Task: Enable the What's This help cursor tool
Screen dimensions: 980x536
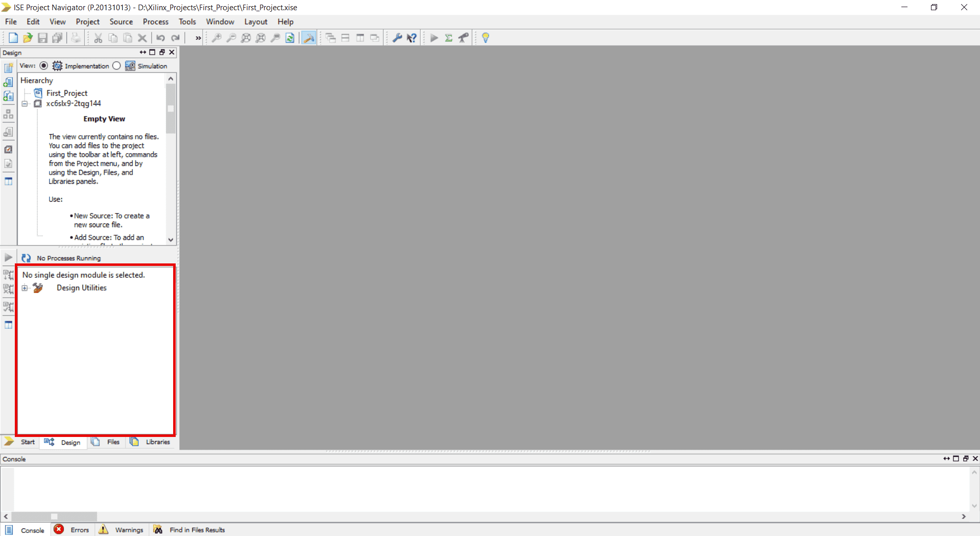Action: 412,38
